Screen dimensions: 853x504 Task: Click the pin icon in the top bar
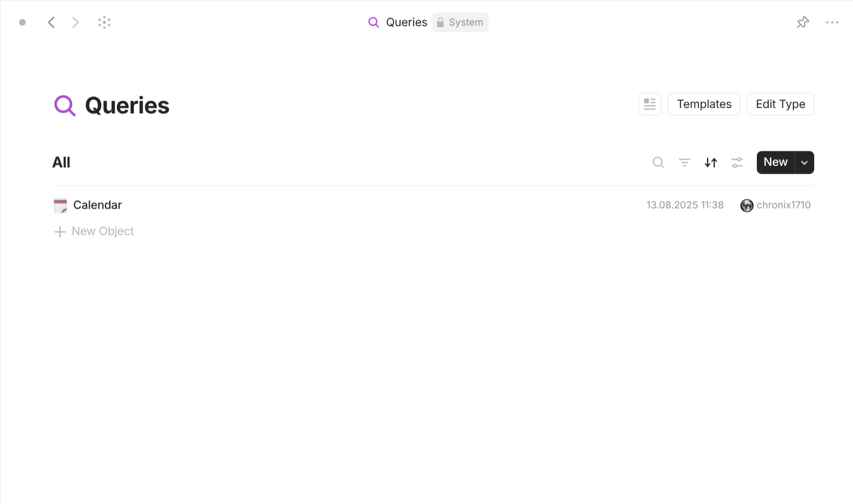coord(802,22)
